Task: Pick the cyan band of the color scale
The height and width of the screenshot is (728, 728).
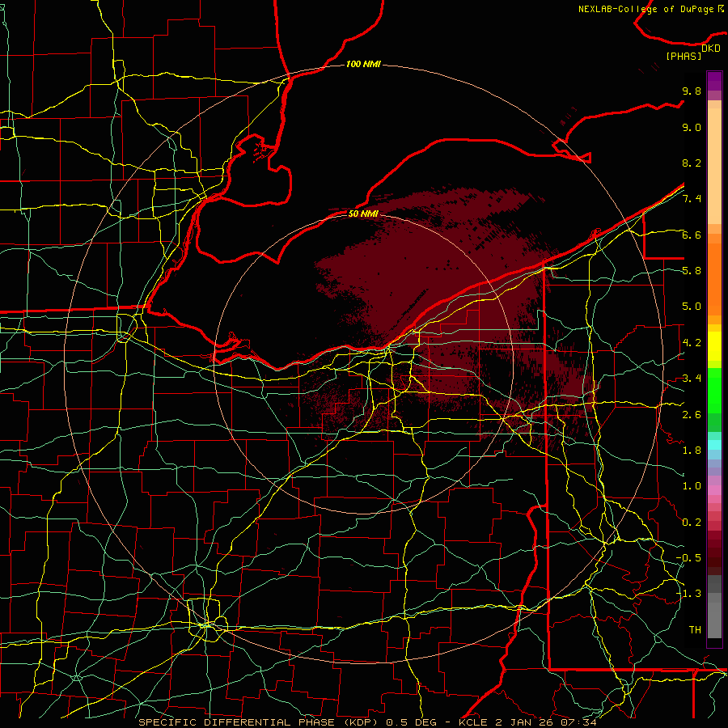Action: pos(714,445)
